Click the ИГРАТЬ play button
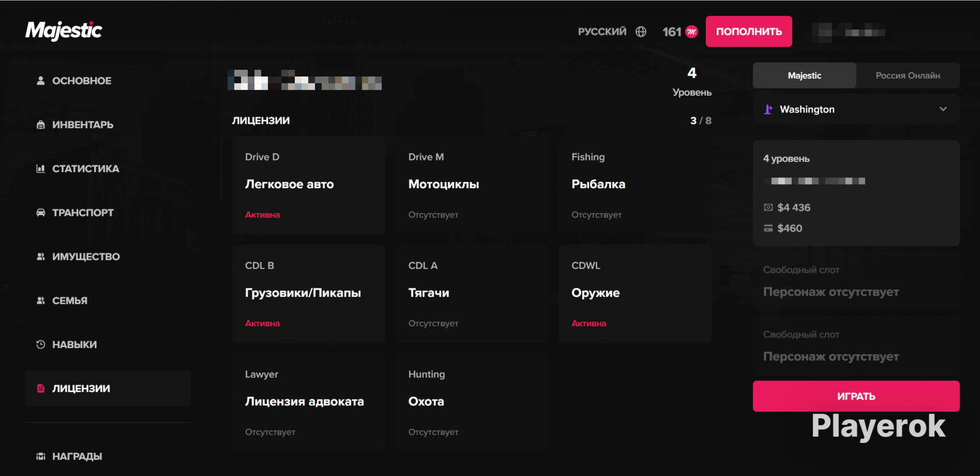980x476 pixels. [x=856, y=396]
